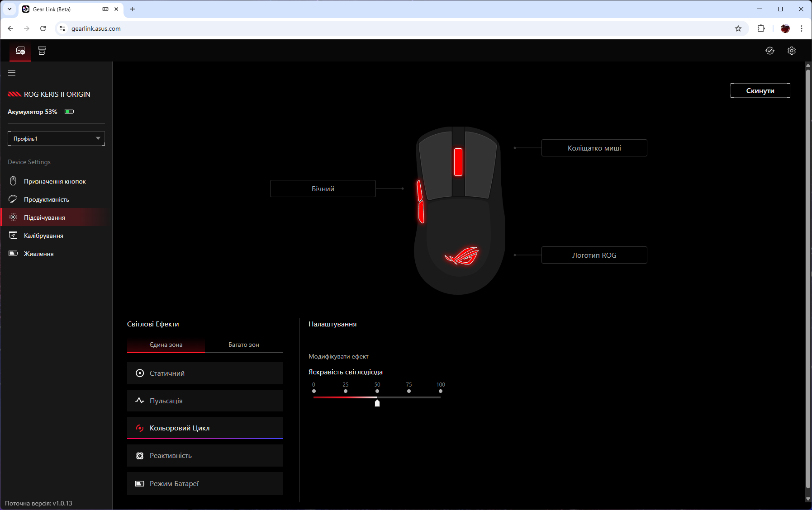Click the battery level indicator icon
Image resolution: width=812 pixels, height=510 pixels.
[x=69, y=112]
